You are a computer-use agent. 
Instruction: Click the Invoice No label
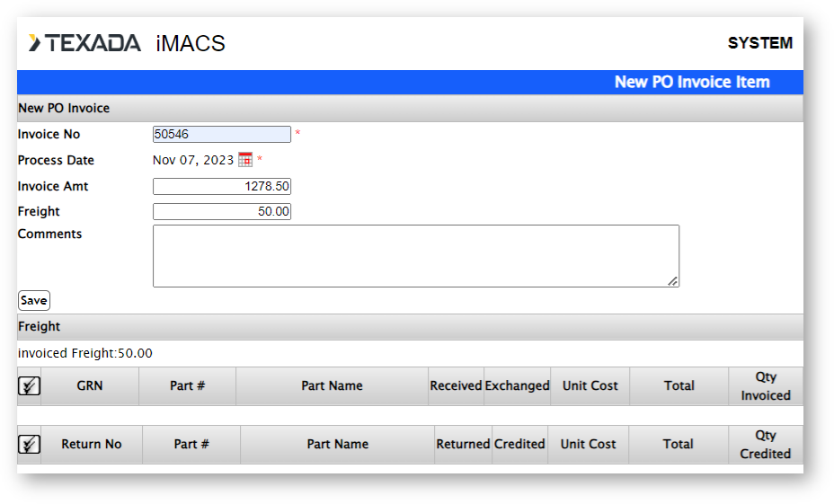click(x=49, y=134)
